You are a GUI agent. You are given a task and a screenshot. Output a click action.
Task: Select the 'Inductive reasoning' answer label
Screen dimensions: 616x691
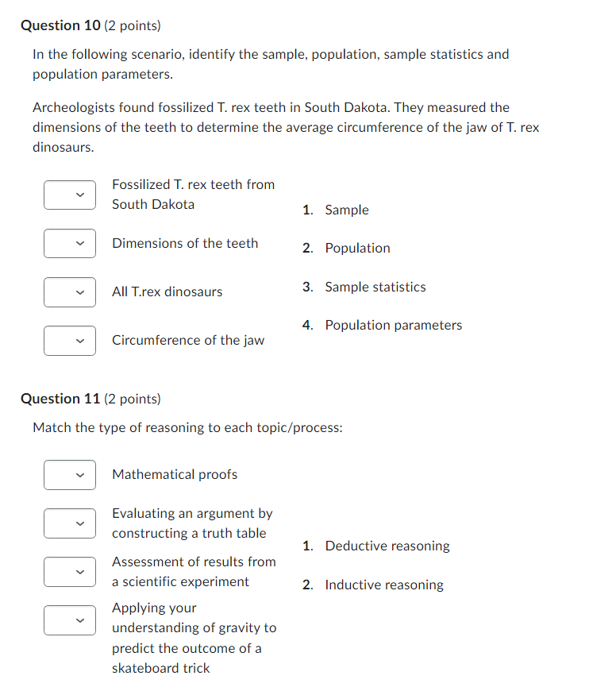coord(383,585)
